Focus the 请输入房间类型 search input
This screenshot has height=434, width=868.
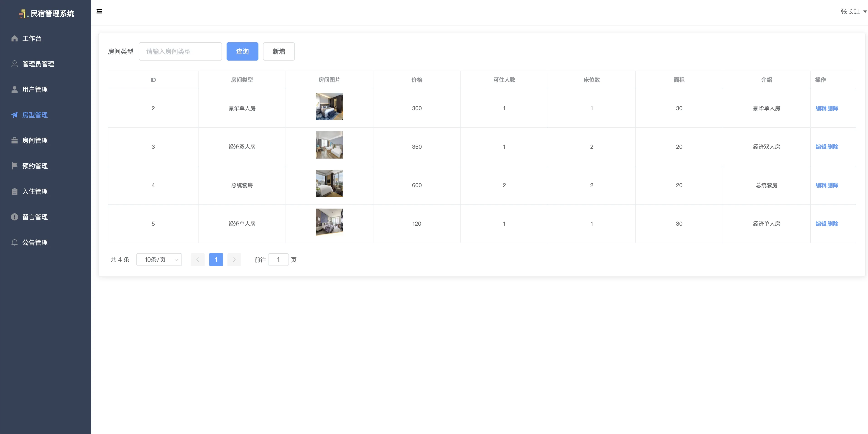coord(180,51)
